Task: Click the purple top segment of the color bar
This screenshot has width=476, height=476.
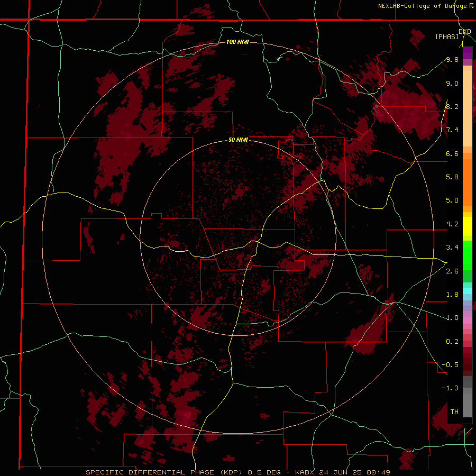Action: tap(467, 53)
